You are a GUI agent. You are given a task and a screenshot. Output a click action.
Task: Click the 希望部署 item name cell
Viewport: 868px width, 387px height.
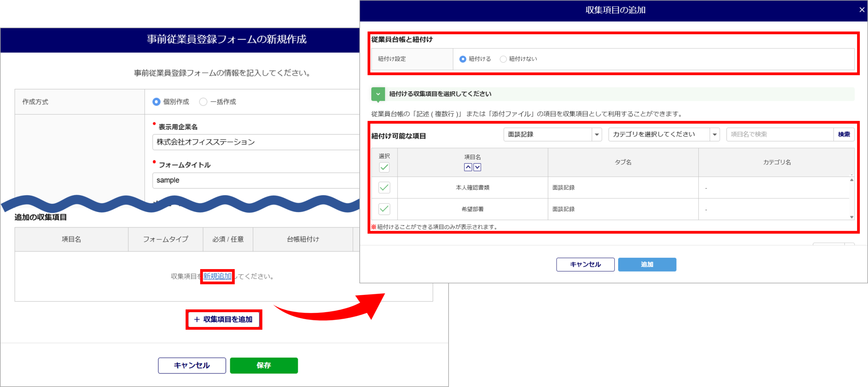pyautogui.click(x=473, y=209)
